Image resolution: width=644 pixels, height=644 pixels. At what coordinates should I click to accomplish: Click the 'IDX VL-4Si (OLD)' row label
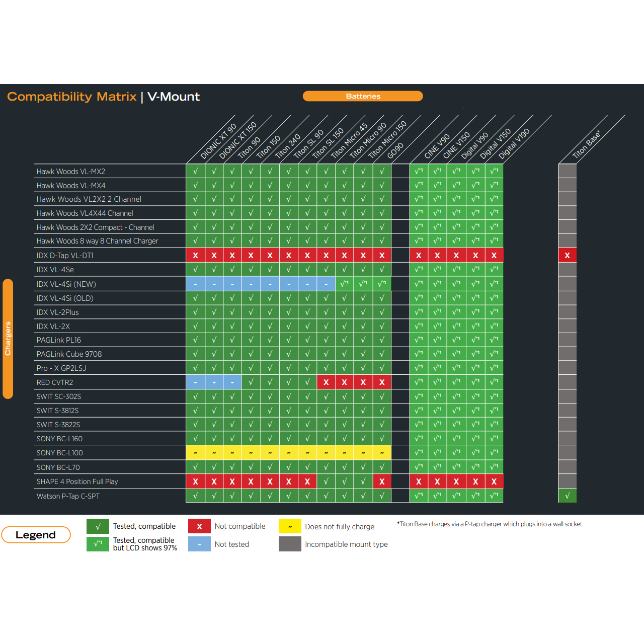(x=65, y=298)
